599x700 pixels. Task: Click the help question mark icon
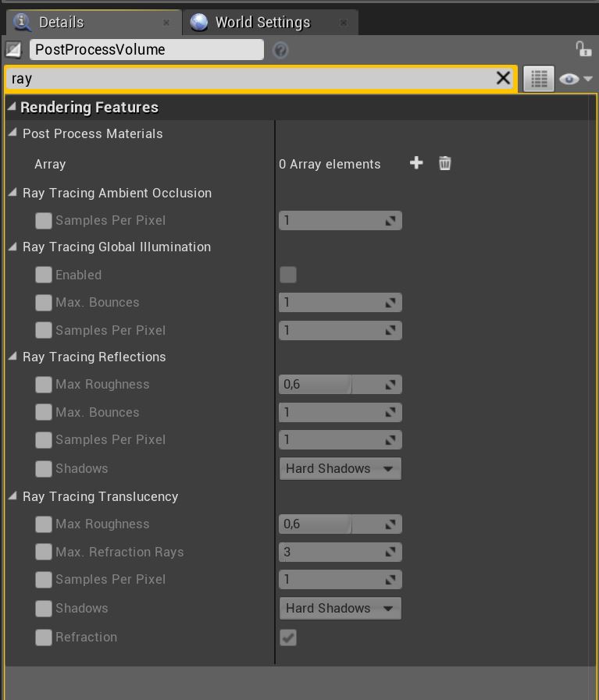click(x=280, y=50)
